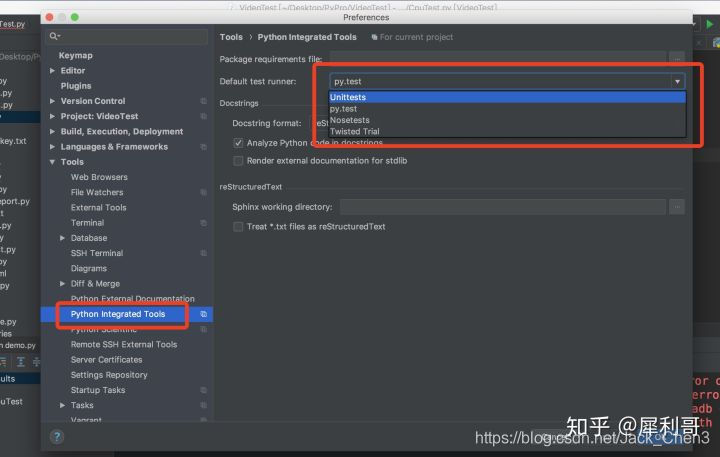Click the per-project icon beside Tasks
This screenshot has width=720, height=457.
coord(203,405)
